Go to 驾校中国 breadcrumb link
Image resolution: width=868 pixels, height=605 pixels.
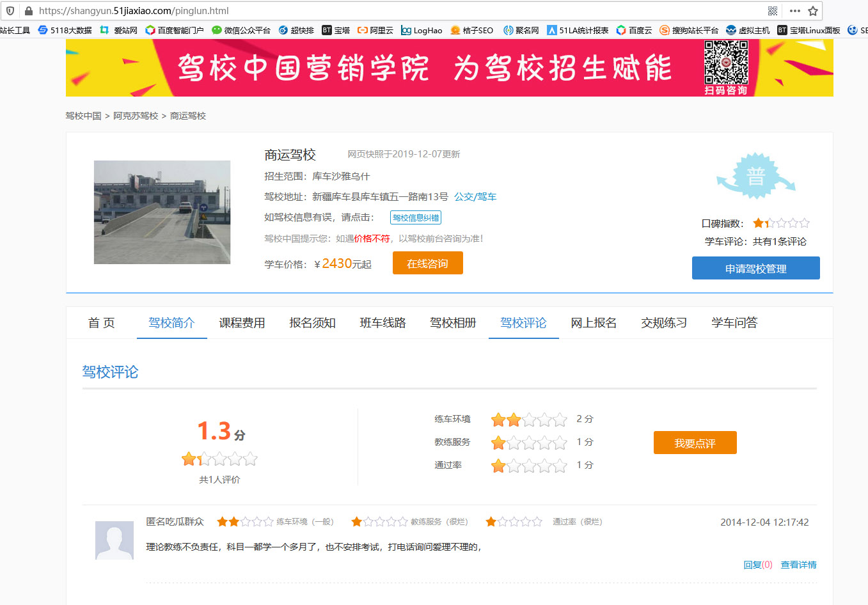click(x=84, y=116)
